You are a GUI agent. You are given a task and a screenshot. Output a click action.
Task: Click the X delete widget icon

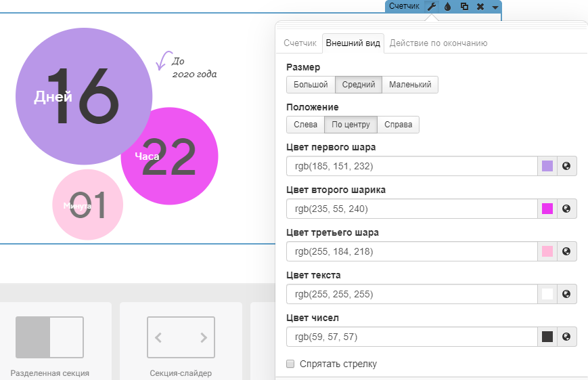coord(480,6)
